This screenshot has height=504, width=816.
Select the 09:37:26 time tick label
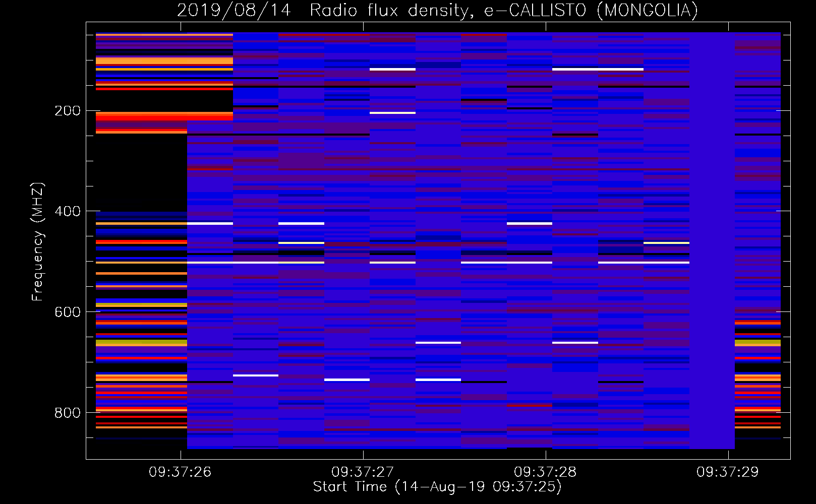[x=180, y=472]
